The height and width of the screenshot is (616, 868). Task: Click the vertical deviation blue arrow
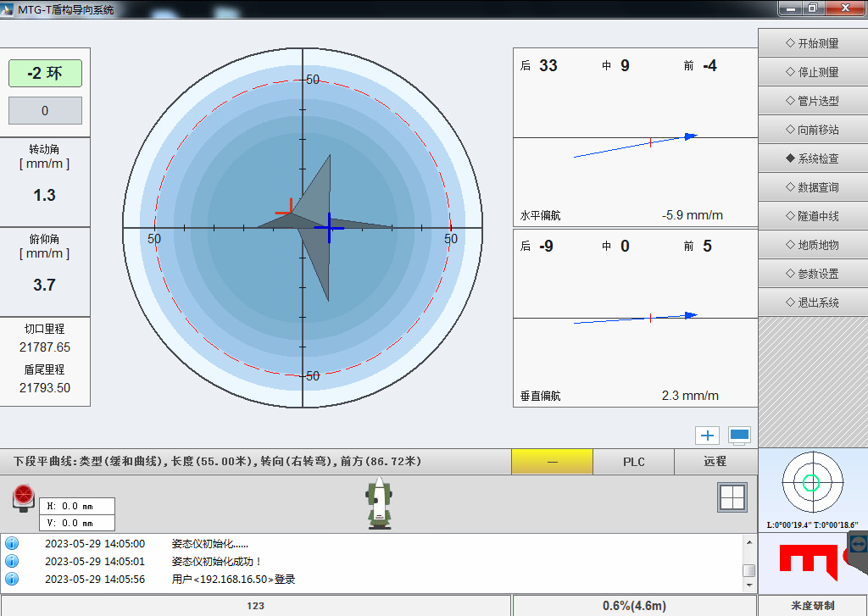(x=636, y=318)
